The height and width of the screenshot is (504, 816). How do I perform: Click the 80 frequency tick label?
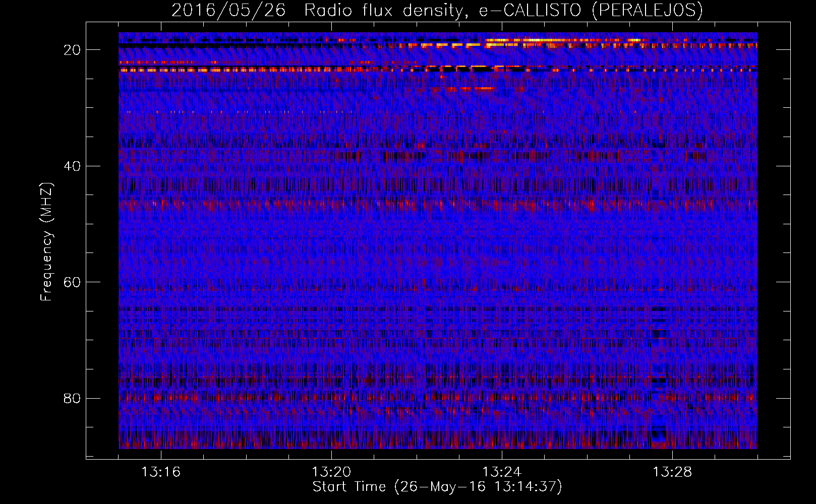point(72,398)
